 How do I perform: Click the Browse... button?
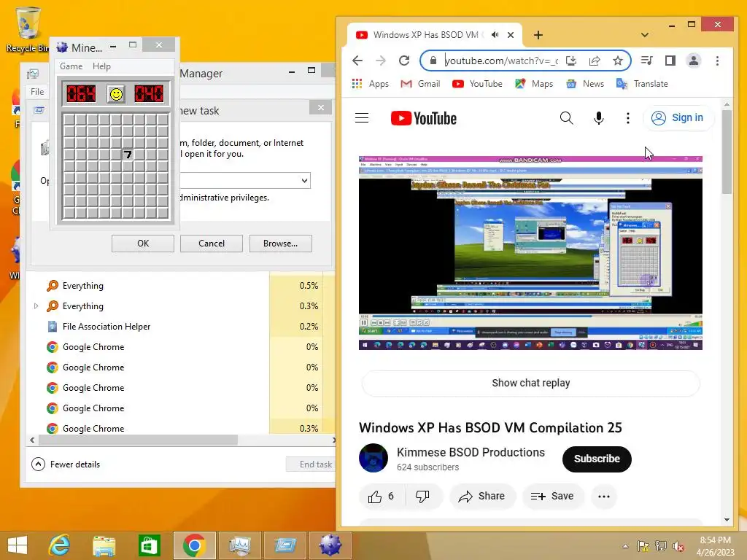point(281,244)
